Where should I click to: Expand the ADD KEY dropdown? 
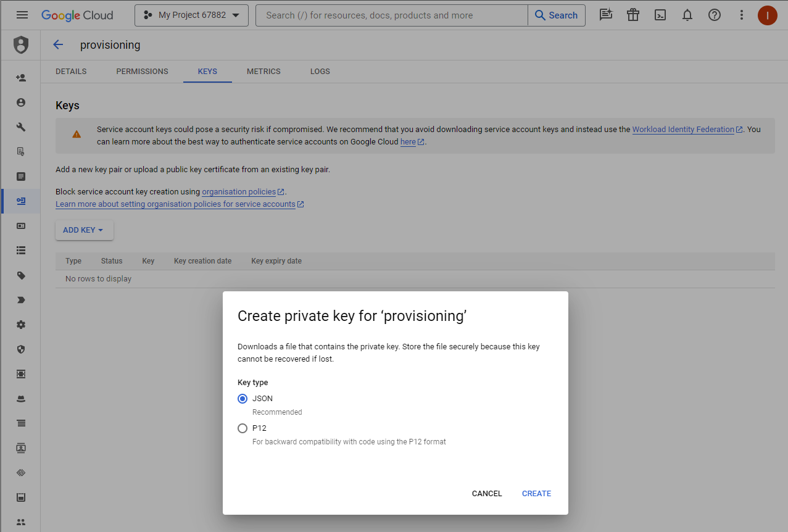tap(84, 230)
